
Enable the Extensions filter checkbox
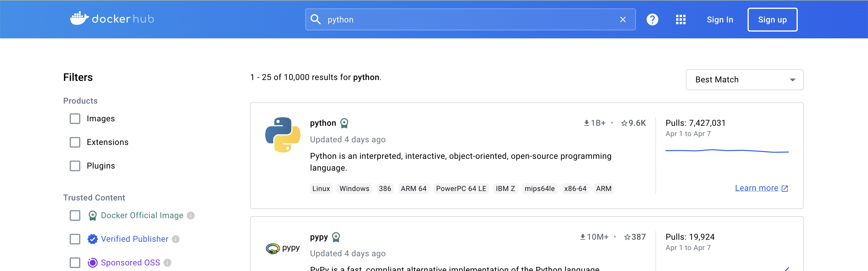[x=75, y=142]
